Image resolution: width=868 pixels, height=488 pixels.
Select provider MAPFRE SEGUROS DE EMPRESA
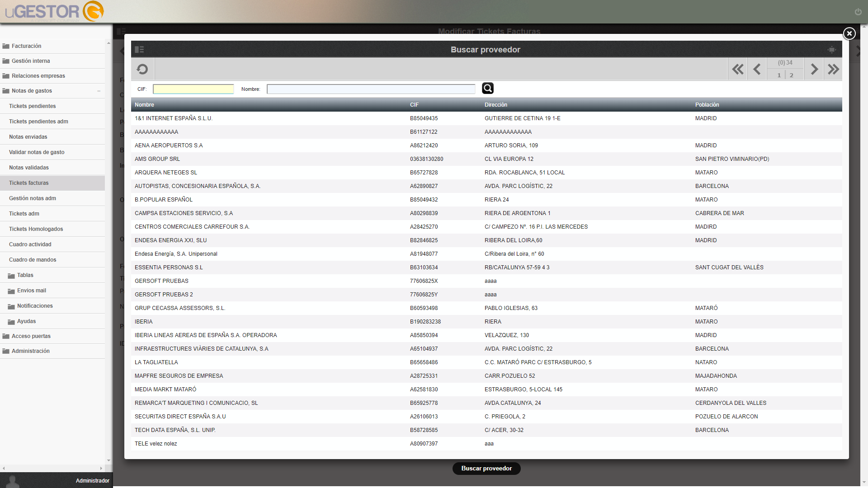(486, 376)
